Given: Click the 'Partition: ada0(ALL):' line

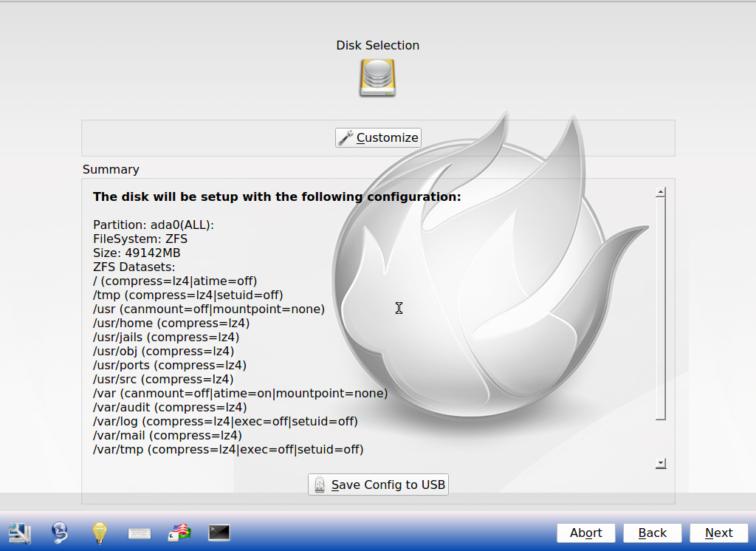Looking at the screenshot, I should coord(154,225).
